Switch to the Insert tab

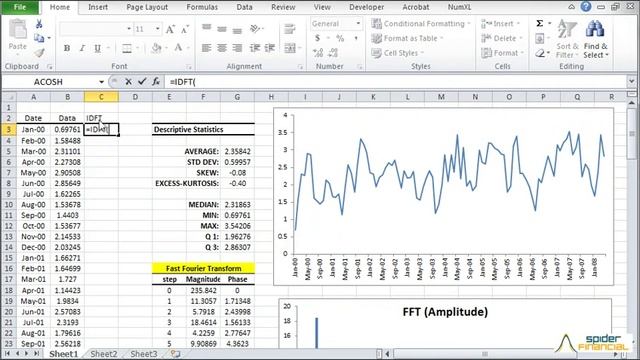click(x=98, y=7)
